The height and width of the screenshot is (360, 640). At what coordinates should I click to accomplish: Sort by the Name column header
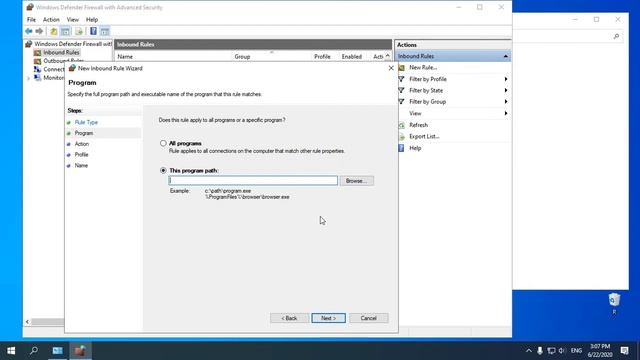tap(125, 57)
